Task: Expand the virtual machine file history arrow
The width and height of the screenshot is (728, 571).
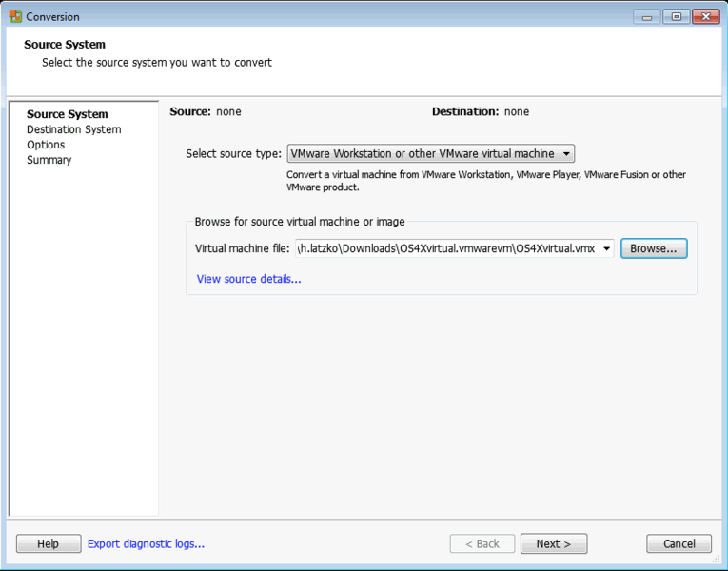Action: point(607,249)
